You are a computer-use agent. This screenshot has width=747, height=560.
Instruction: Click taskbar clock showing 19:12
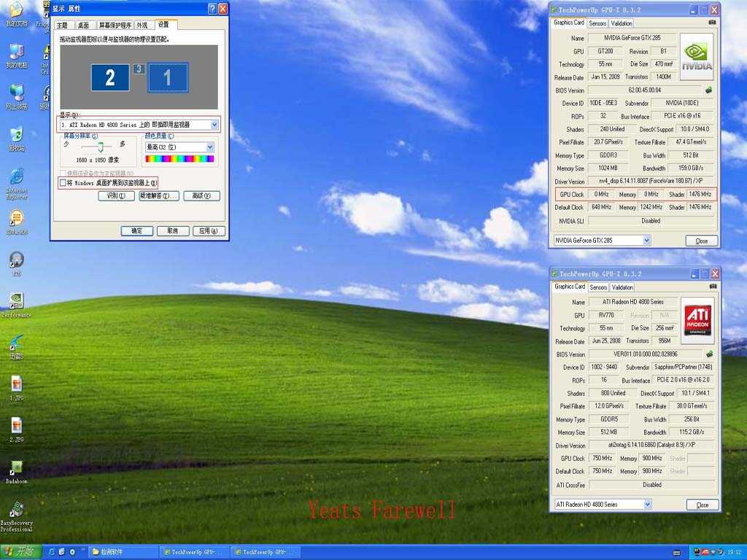734,553
